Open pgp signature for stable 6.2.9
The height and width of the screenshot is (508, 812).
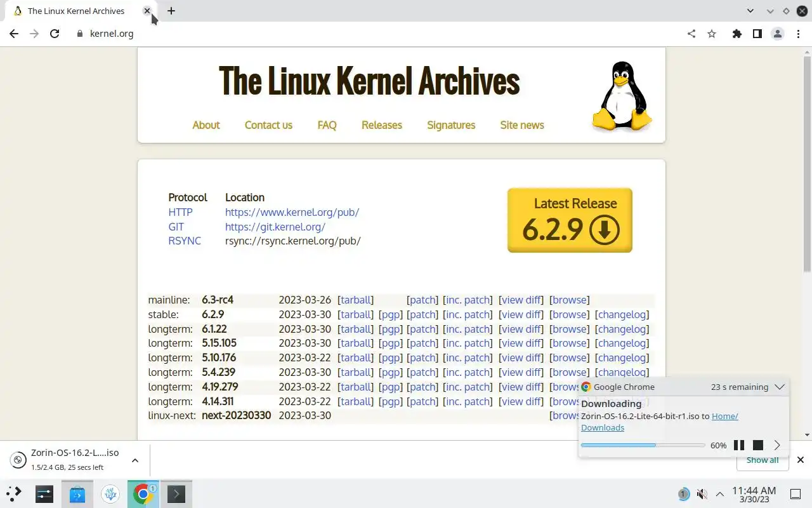pyautogui.click(x=391, y=314)
